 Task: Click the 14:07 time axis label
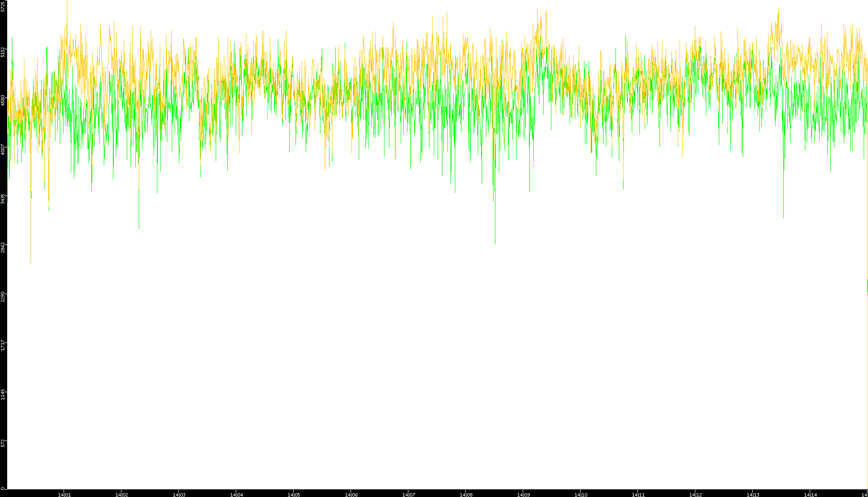coord(408,495)
